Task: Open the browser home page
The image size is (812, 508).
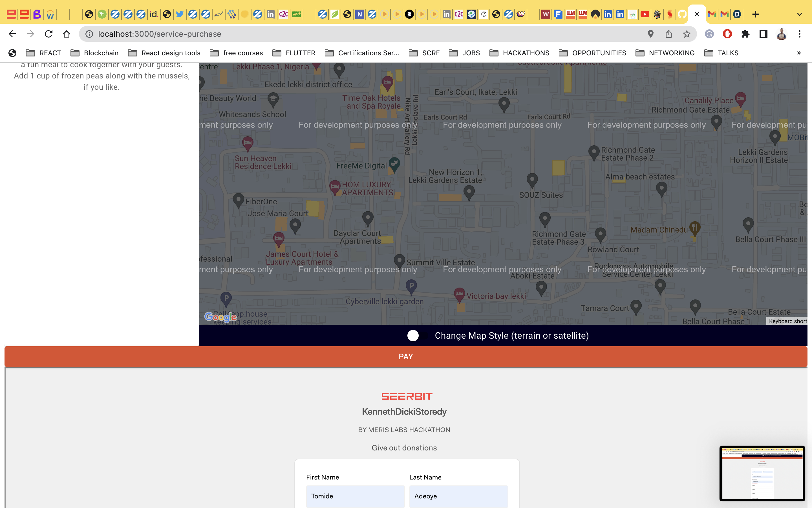Action: point(67,34)
